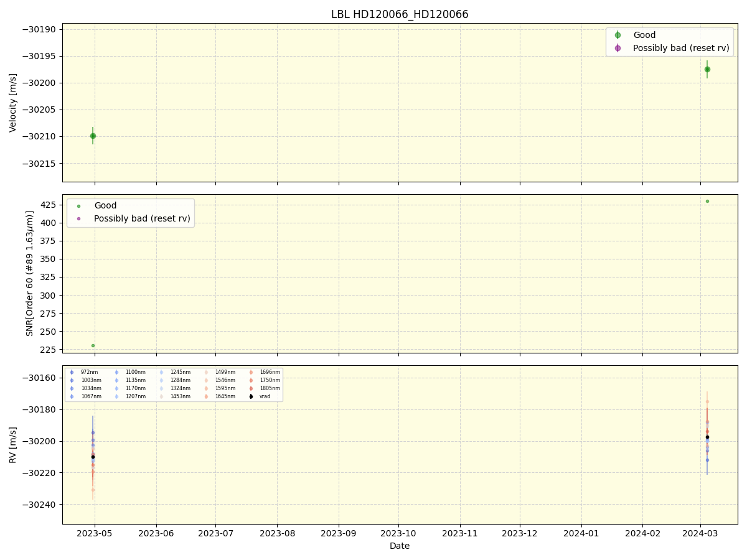
Task: Click the 225 SNR tick label
Action: coord(49,350)
